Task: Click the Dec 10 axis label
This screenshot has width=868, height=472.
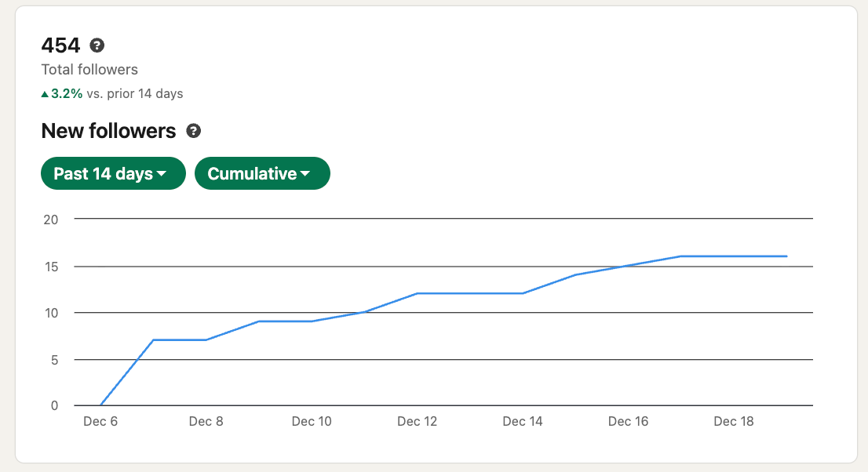Action: [x=312, y=422]
